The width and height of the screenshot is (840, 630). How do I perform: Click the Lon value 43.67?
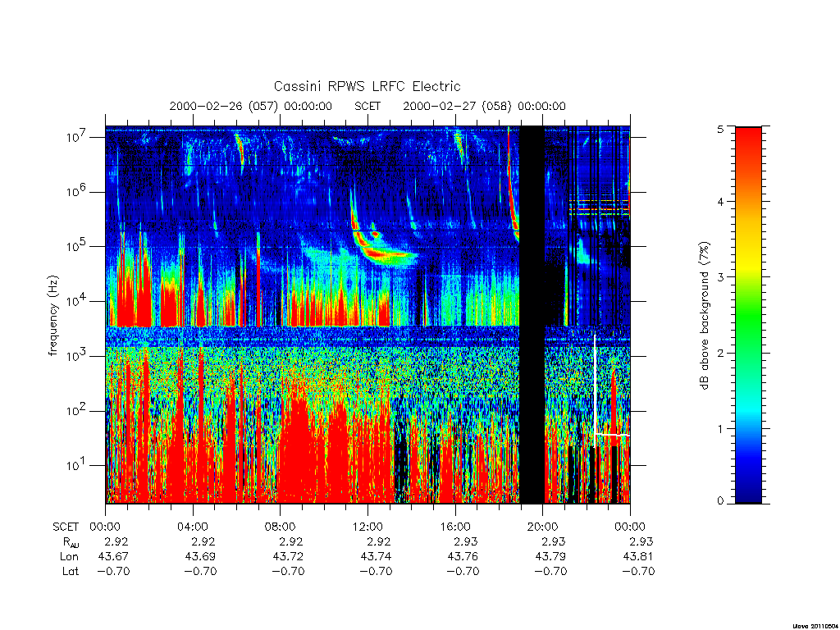click(x=113, y=557)
